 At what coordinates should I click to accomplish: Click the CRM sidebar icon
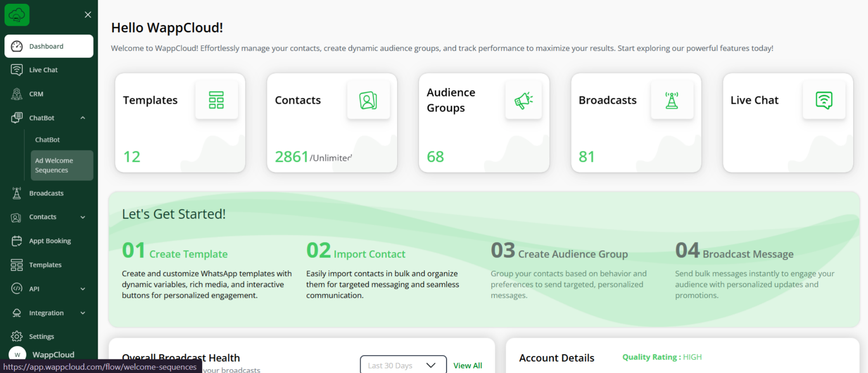pos(17,94)
